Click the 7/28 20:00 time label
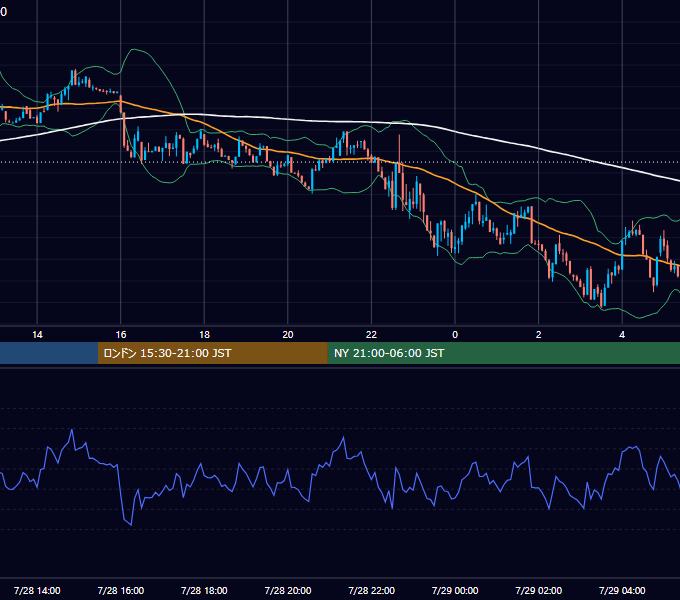Screen dimensions: 680x600 [x=288, y=590]
